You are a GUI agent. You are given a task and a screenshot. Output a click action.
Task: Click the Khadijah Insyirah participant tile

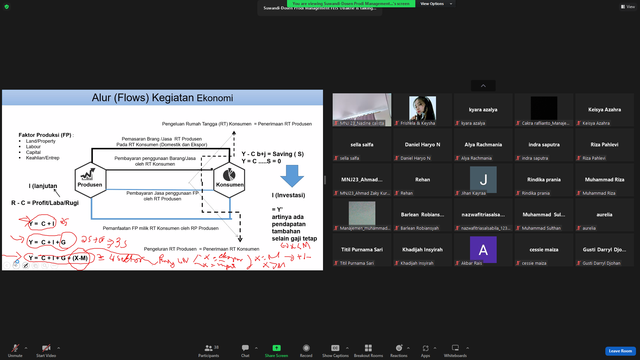pos(422,250)
